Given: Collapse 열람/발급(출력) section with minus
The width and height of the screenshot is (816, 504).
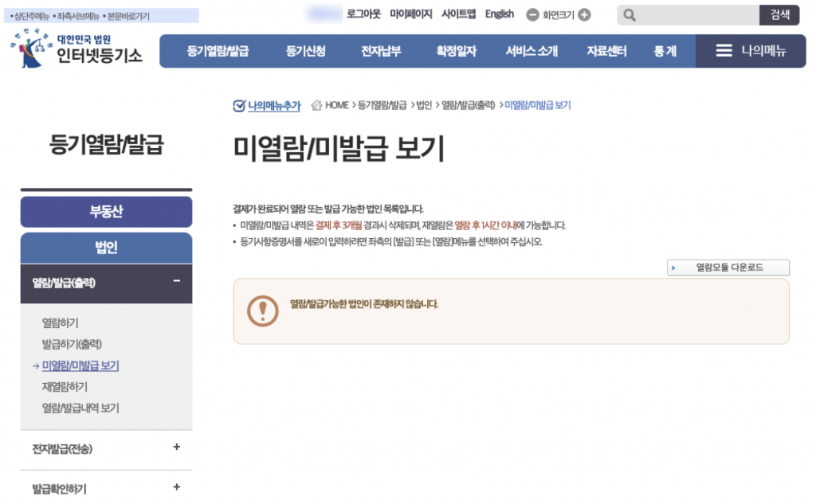Looking at the screenshot, I should pyautogui.click(x=177, y=281).
